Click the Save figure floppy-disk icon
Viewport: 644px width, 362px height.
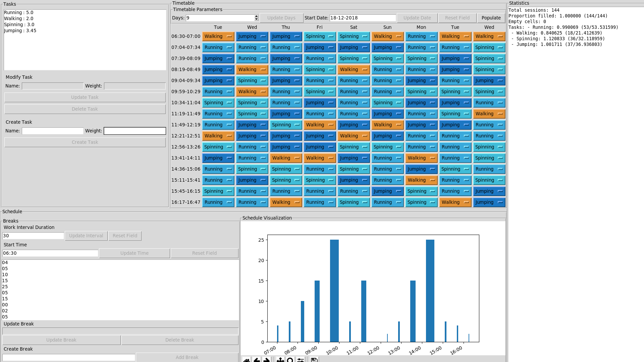314,360
